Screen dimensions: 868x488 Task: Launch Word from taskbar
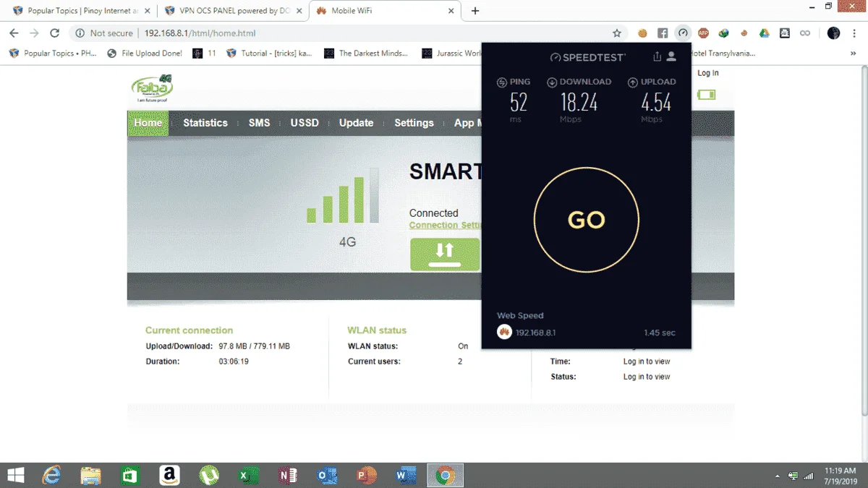(405, 475)
